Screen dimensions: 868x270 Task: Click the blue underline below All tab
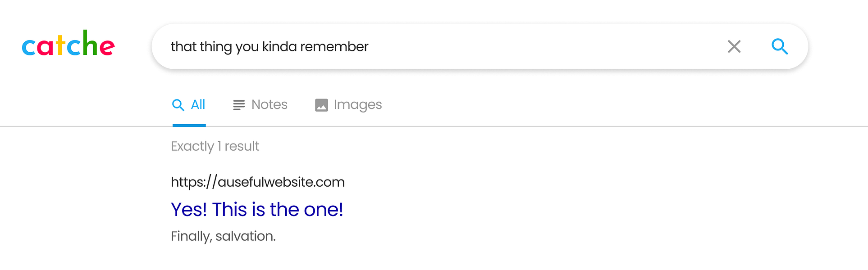(x=189, y=125)
